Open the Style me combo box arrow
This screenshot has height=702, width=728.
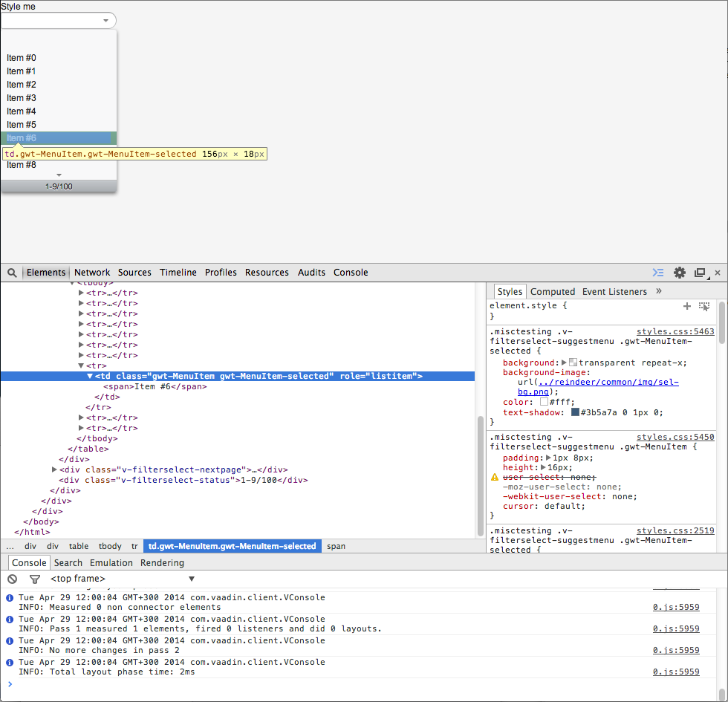105,21
